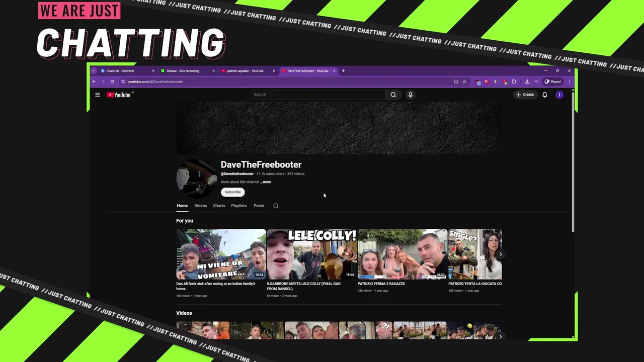This screenshot has height=362, width=644.
Task: Open the channel Shorts tab
Action: (x=219, y=206)
